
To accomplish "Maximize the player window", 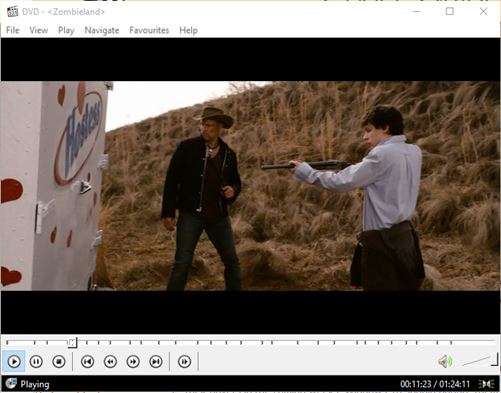I will 450,11.
